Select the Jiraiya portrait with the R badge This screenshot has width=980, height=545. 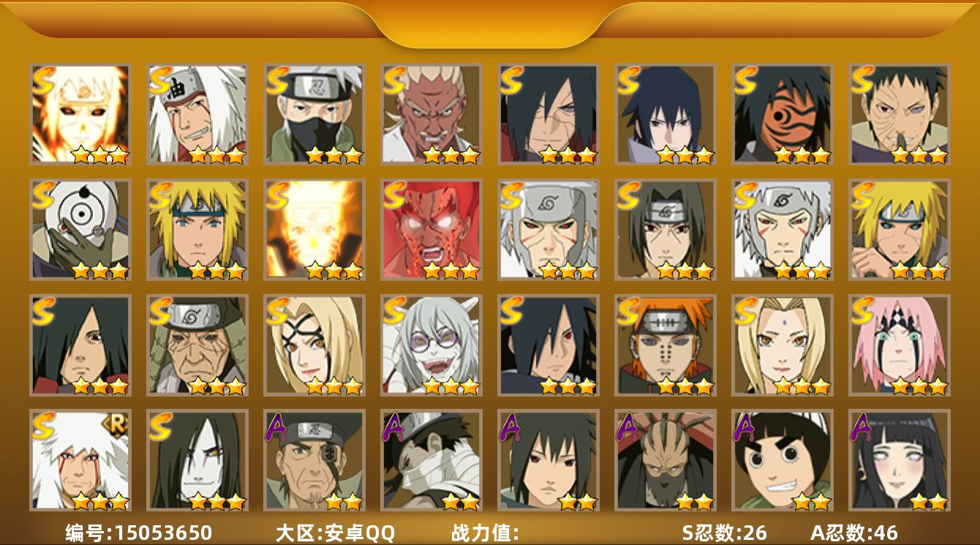pos(80,461)
